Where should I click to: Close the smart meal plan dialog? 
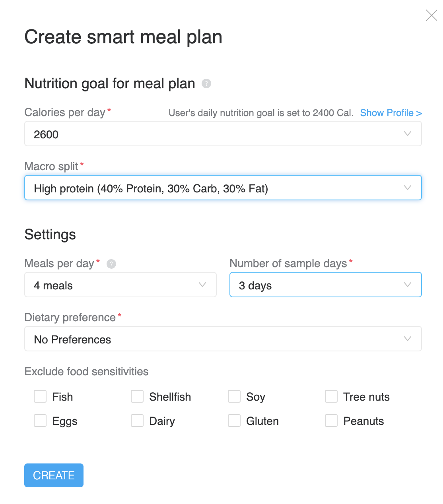pyautogui.click(x=431, y=16)
